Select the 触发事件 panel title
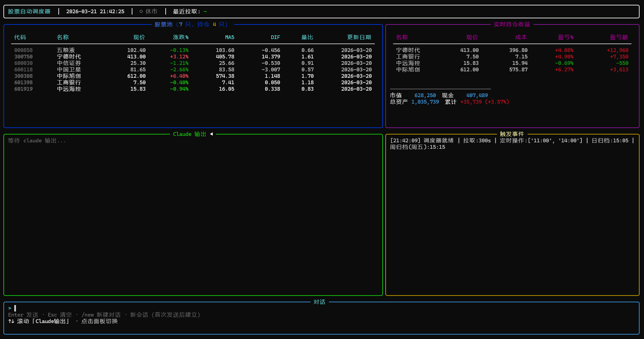The width and height of the screenshot is (644, 339). (x=512, y=134)
